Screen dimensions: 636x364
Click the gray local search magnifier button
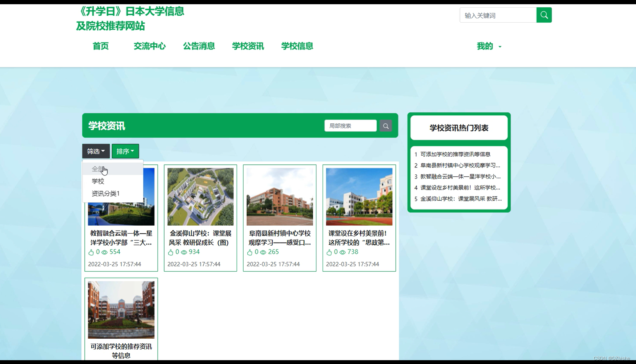[x=386, y=126]
